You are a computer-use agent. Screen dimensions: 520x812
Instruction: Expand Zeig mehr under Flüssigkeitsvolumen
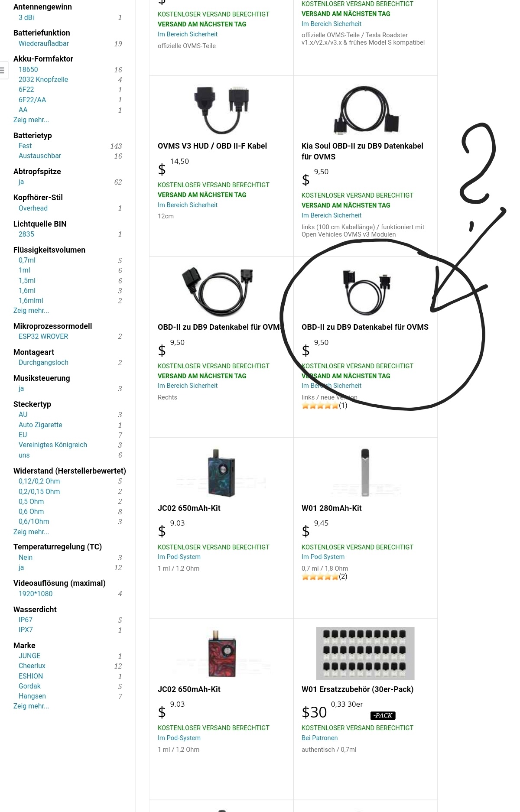(31, 310)
